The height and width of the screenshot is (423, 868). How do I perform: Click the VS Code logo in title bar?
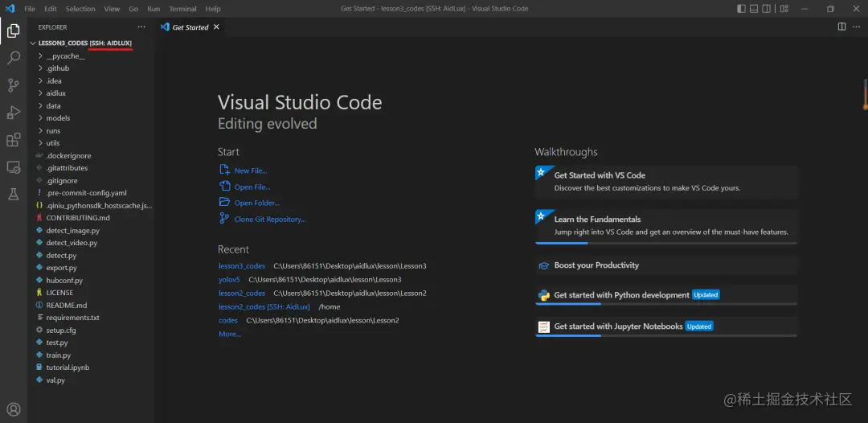click(x=10, y=8)
